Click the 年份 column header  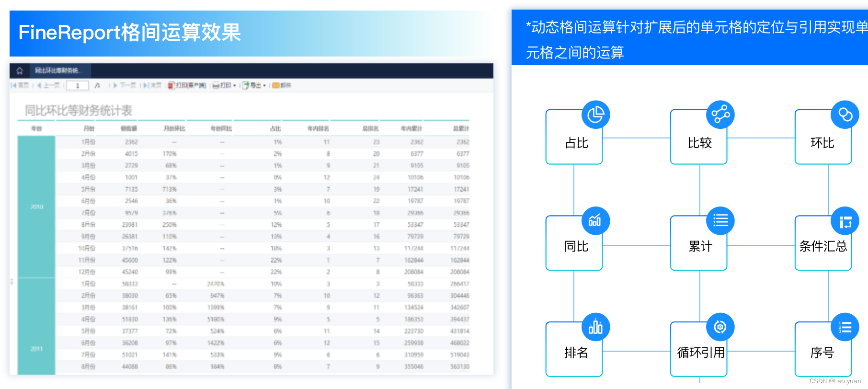click(36, 128)
